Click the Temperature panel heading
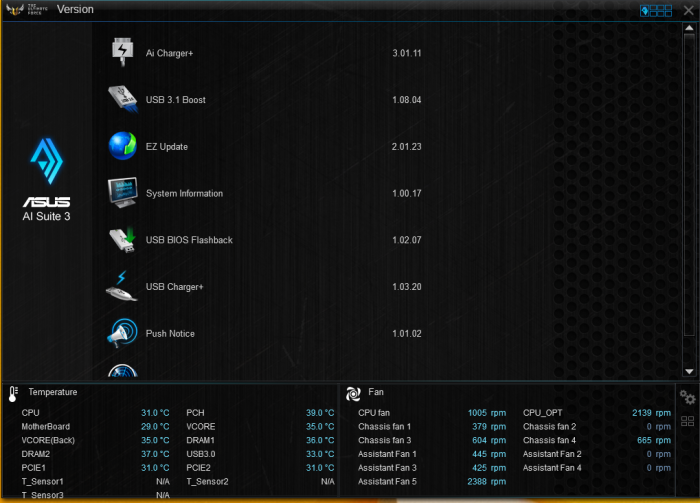Screen dimensions: 700x503 point(53,392)
